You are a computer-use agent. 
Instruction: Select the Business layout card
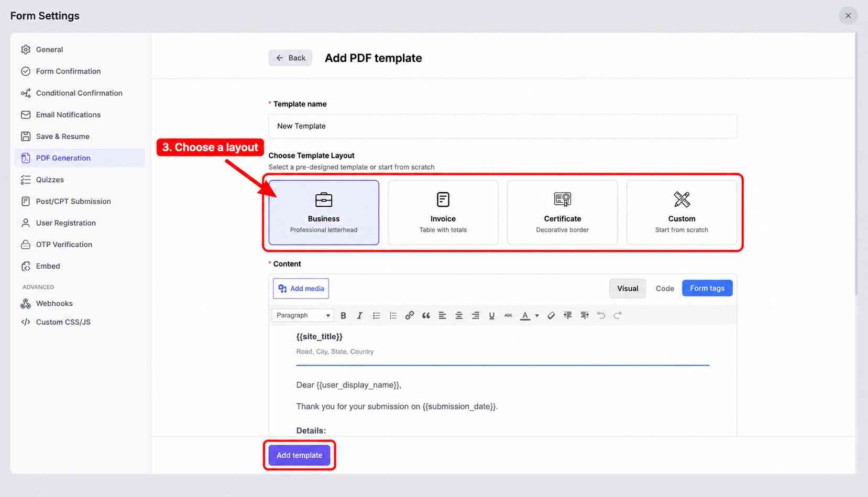pos(324,213)
